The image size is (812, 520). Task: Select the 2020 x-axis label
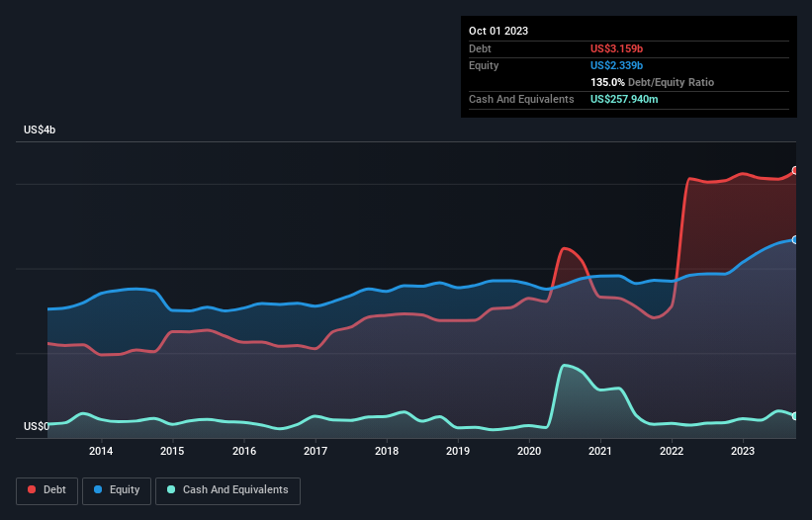(x=529, y=451)
